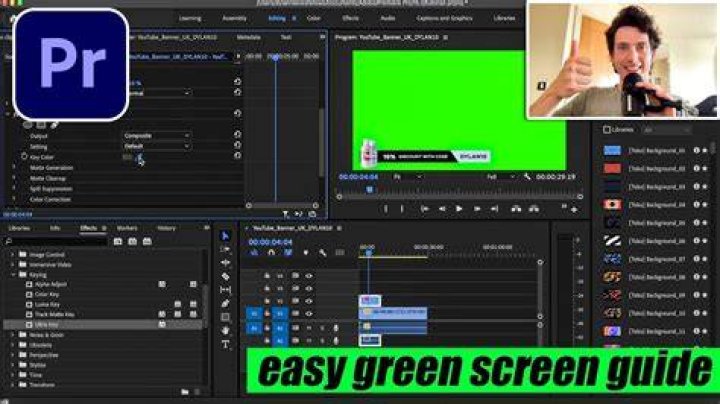Play the sequence in Program monitor
The height and width of the screenshot is (404, 720).
[459, 209]
